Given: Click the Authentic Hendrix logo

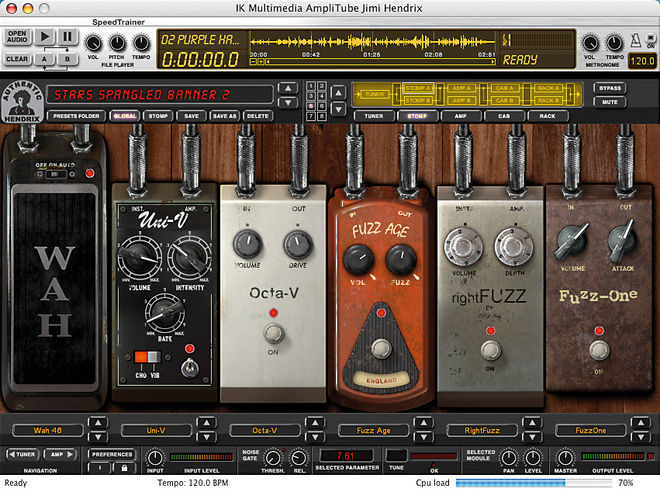Looking at the screenshot, I should tap(22, 102).
